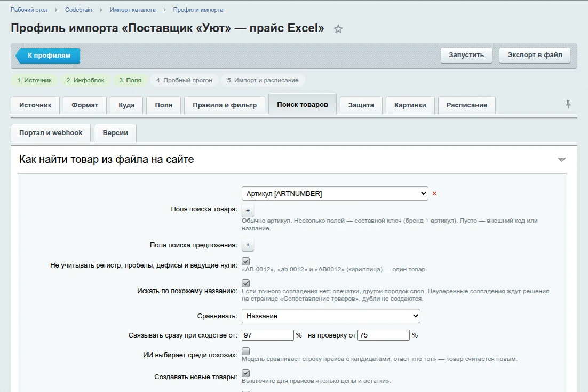588x392 pixels.
Task: Open Импорт каталога breadcrumb link
Action: click(132, 10)
